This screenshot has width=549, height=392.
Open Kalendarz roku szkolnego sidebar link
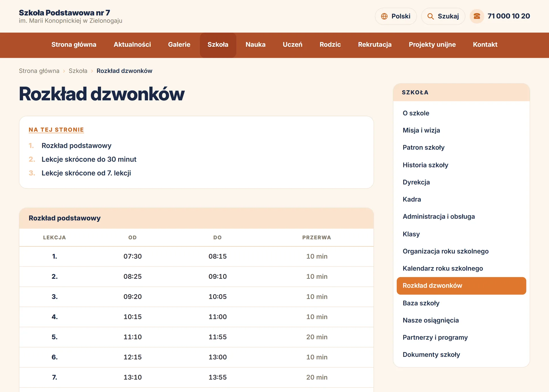[x=461, y=268]
